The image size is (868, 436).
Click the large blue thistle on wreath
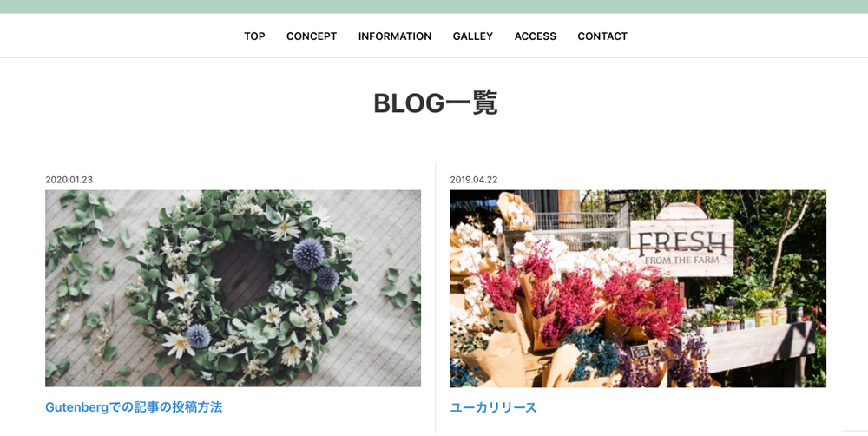click(308, 254)
